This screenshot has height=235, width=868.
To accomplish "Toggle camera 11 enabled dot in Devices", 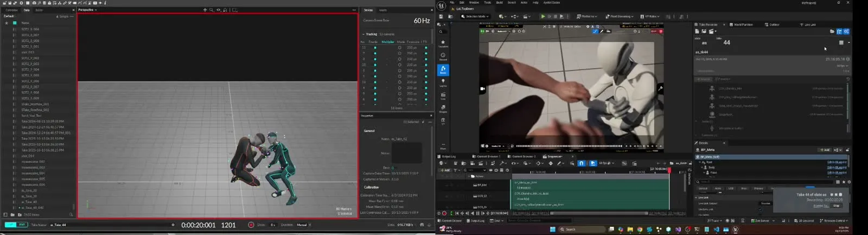I will click(x=375, y=47).
